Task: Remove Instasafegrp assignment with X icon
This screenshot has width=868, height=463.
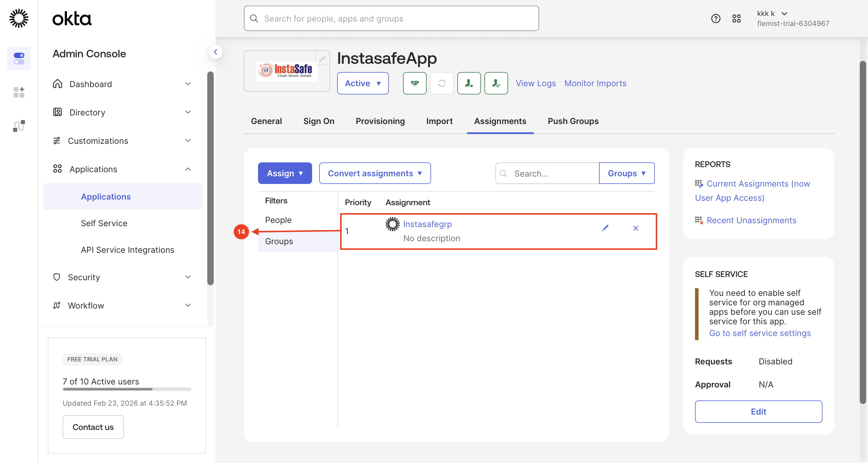Action: pos(635,228)
